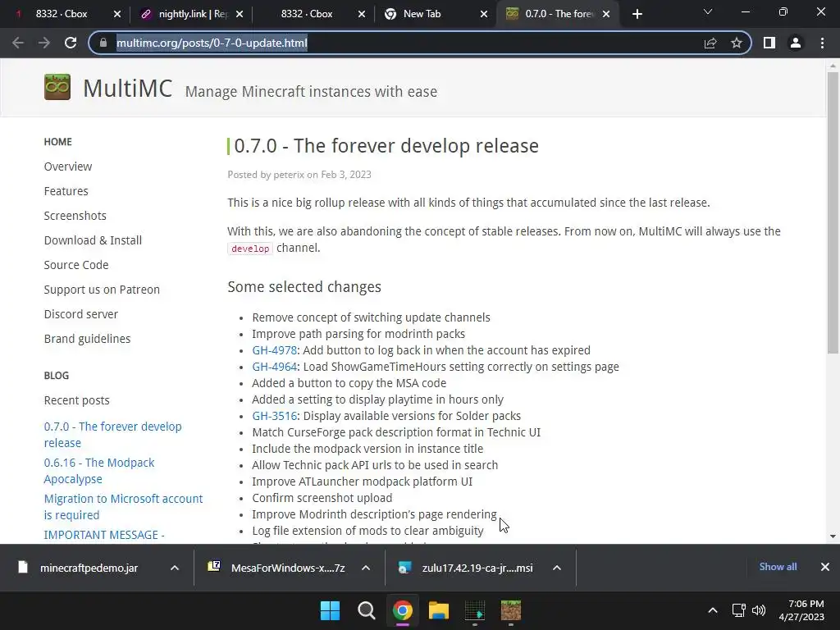Expand MesaForWindows download options
Screen dimensions: 840x630
pyautogui.click(x=366, y=568)
